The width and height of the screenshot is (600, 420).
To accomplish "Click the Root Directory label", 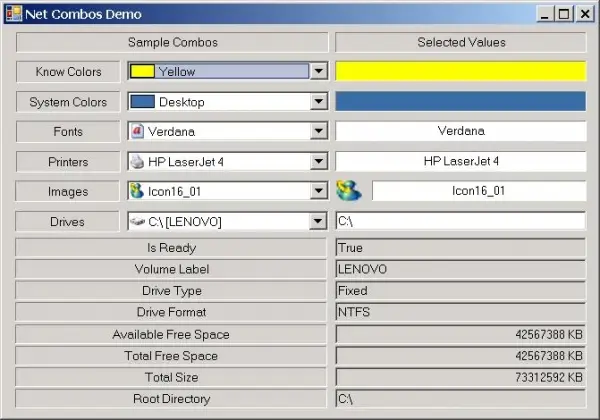I will tap(171, 399).
